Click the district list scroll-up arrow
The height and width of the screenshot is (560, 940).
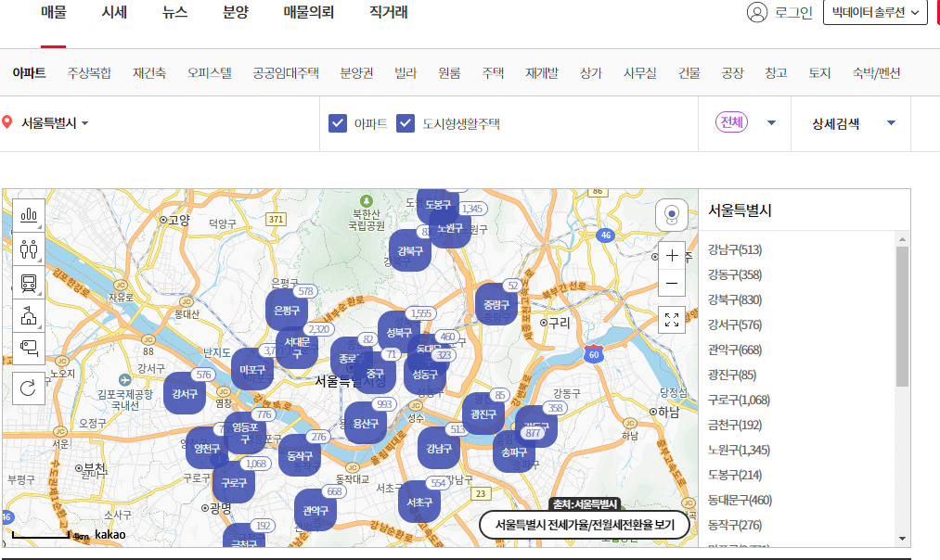pos(902,239)
